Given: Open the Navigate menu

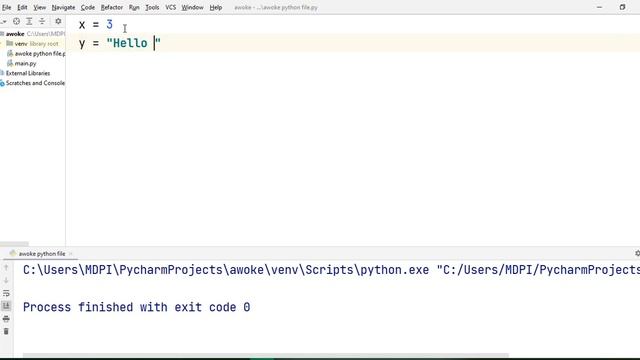Looking at the screenshot, I should pyautogui.click(x=63, y=7).
